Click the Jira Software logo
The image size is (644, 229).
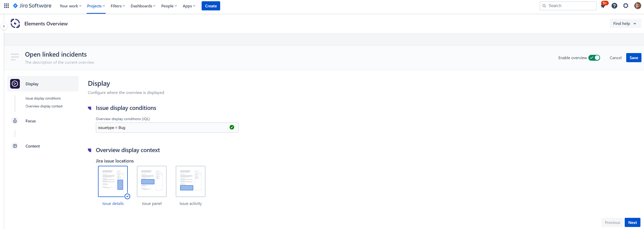[x=32, y=6]
